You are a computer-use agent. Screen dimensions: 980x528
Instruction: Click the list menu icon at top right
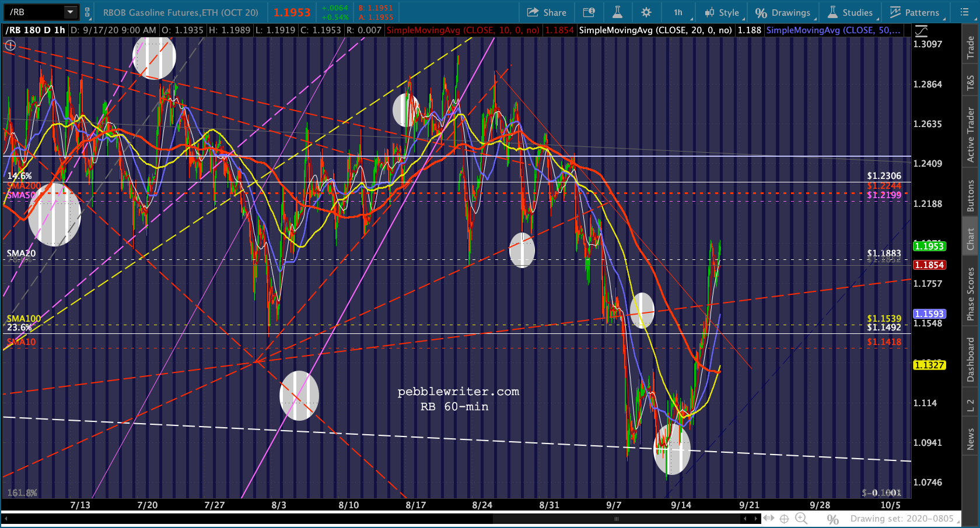(965, 12)
